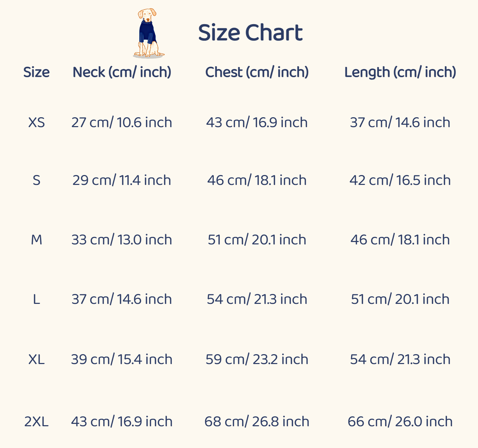Image resolution: width=478 pixels, height=448 pixels.
Task: Click the dog in sweater illustration
Action: click(x=148, y=33)
